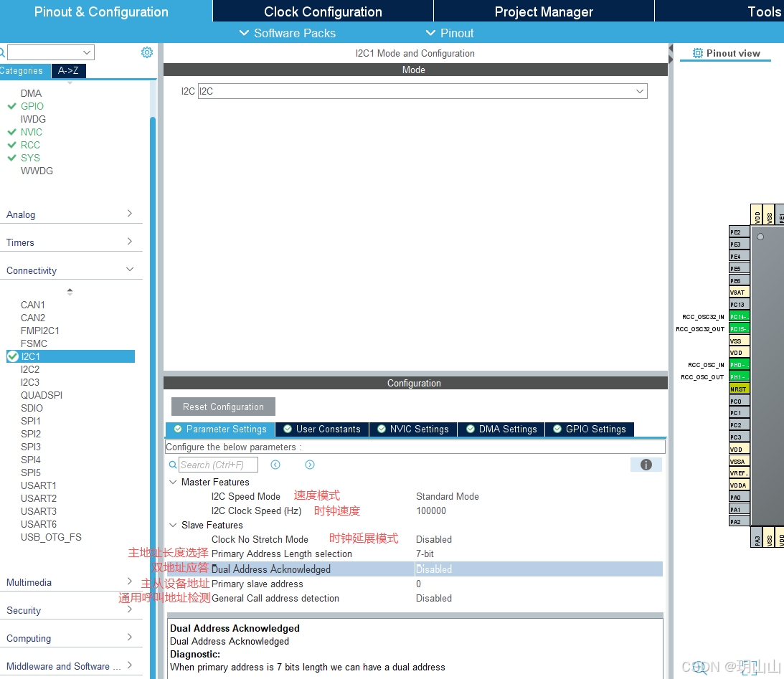Collapse the Slave Features group
Viewport: 784px width, 679px height.
pos(173,525)
